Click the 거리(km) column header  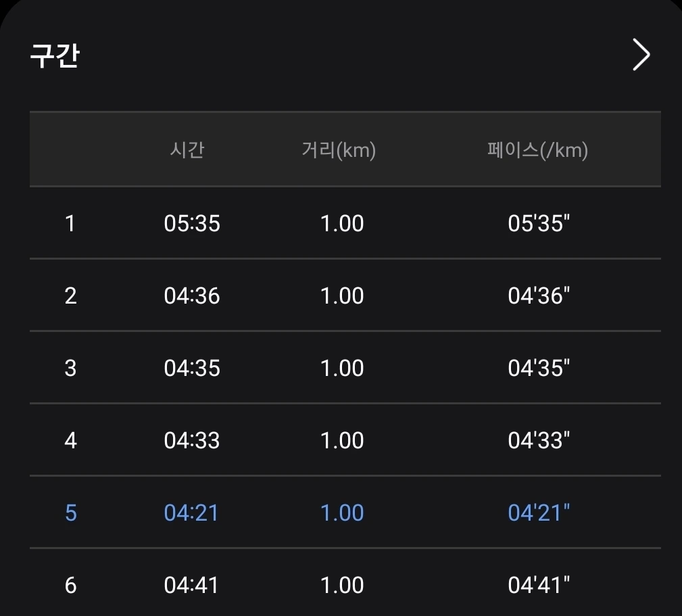[339, 149]
